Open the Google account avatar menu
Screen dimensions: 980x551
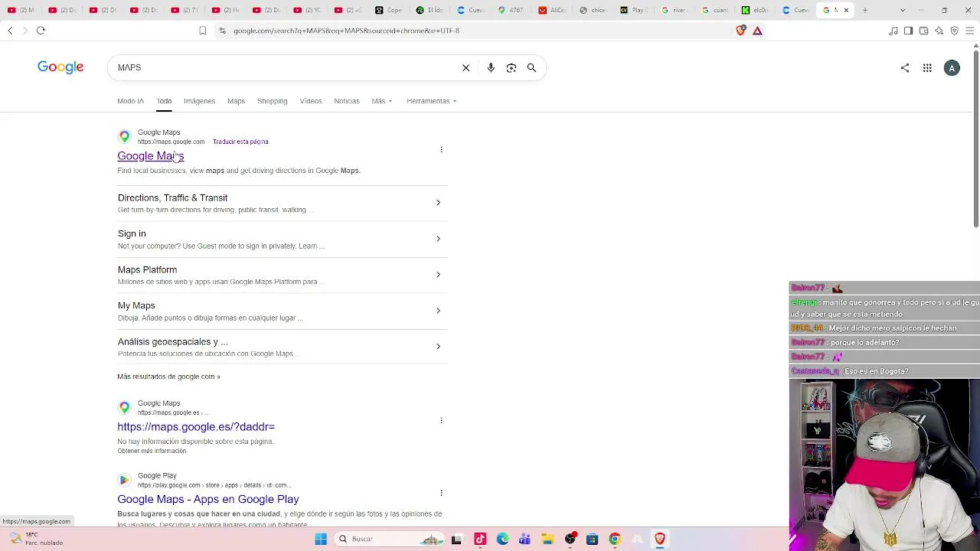(952, 68)
